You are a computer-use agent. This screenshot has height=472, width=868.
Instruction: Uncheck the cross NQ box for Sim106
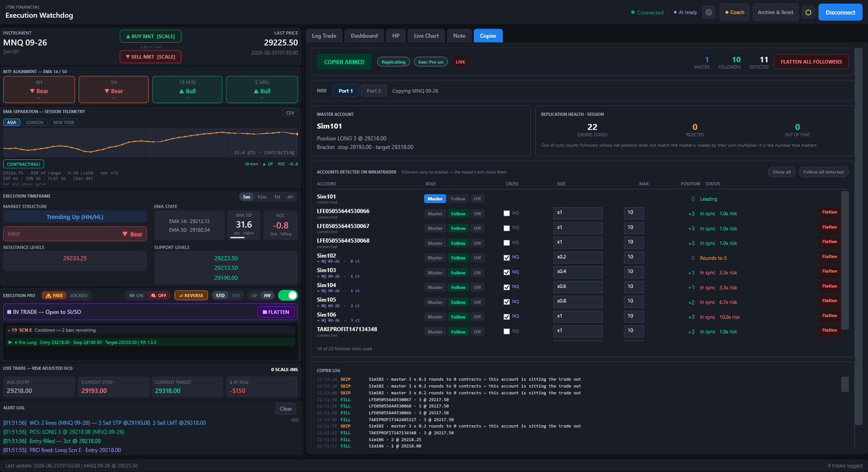tap(507, 317)
